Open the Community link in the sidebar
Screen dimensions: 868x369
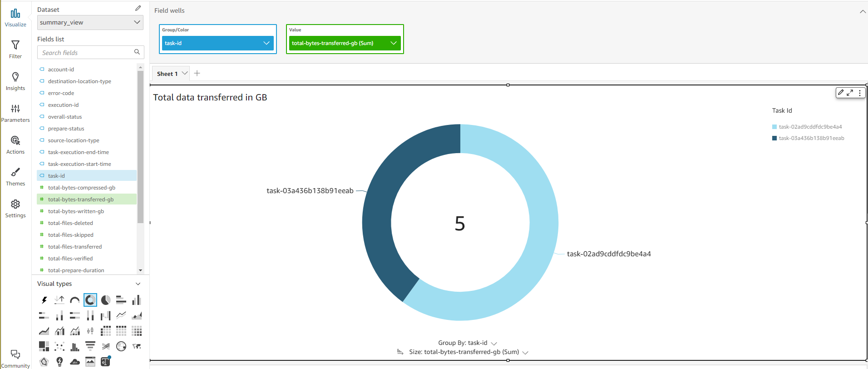tap(15, 359)
